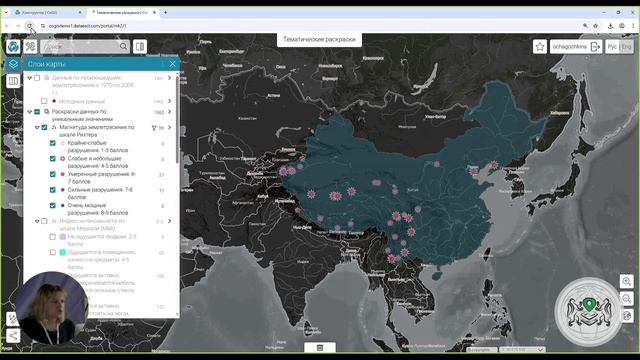Select the Тематические раскраски browser tab

click(124, 13)
